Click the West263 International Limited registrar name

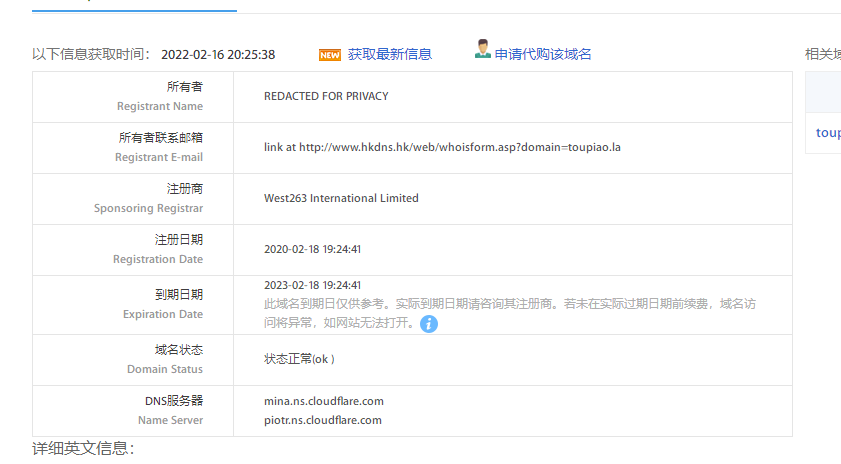pos(341,198)
